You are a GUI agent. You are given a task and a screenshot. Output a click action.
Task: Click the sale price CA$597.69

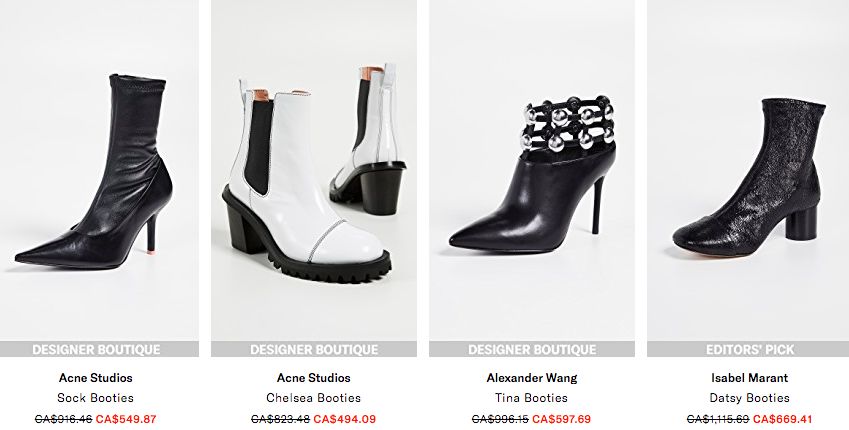561,419
